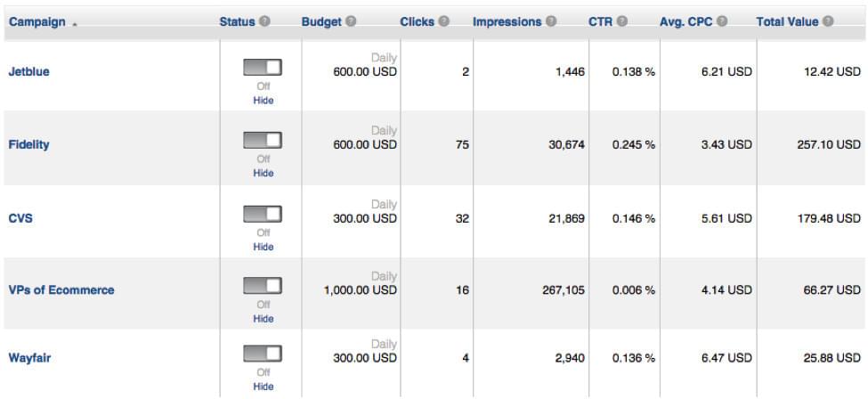Click the help icon next to Status
868x399 pixels.
pyautogui.click(x=264, y=21)
